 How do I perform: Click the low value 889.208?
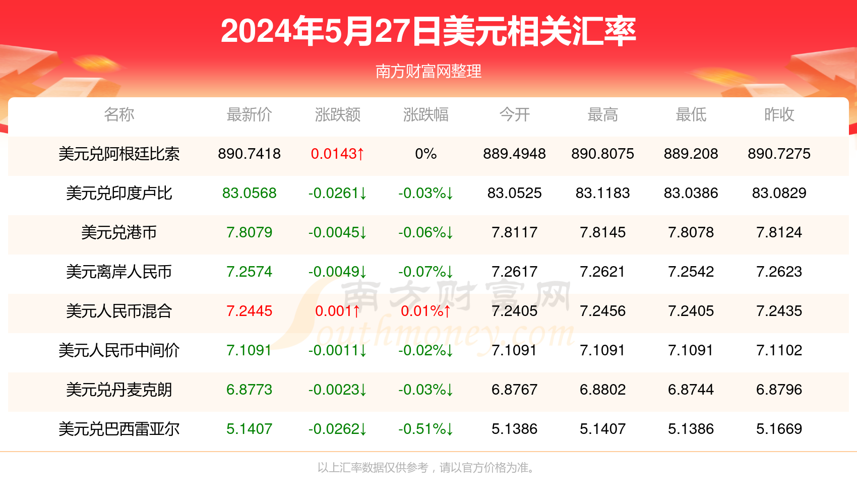pos(691,154)
